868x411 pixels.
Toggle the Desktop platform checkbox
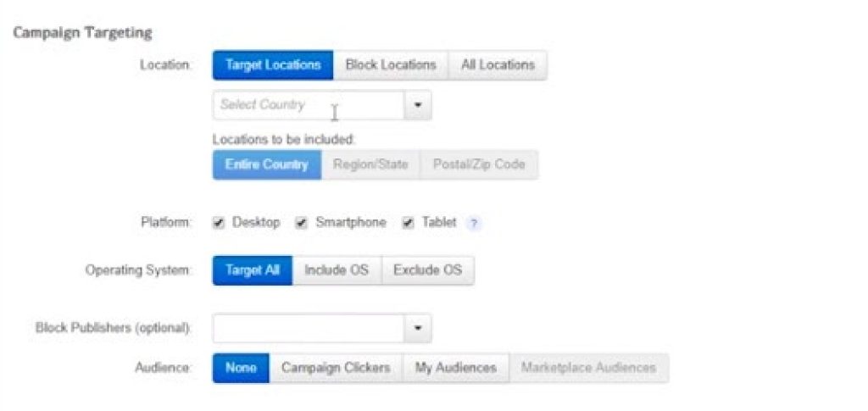point(219,223)
